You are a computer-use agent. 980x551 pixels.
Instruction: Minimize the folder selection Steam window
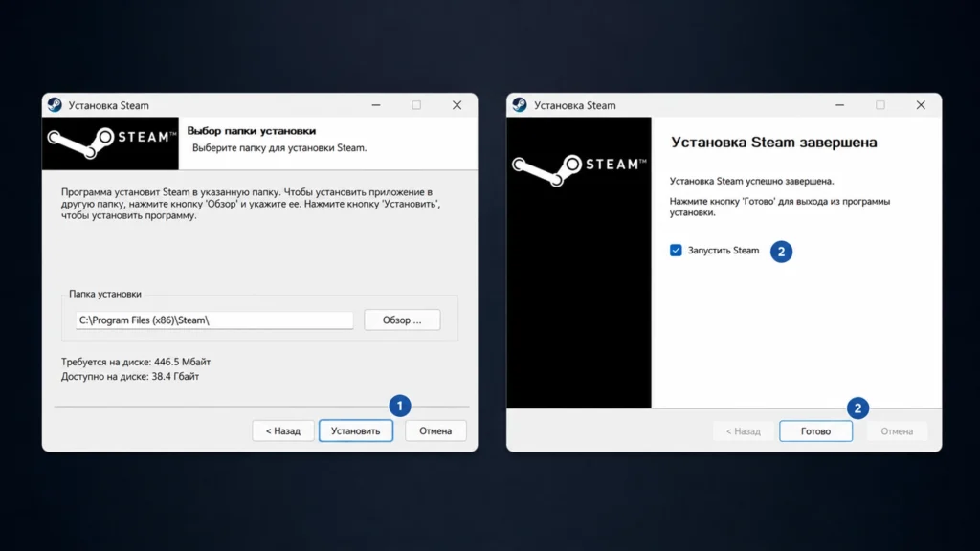376,105
